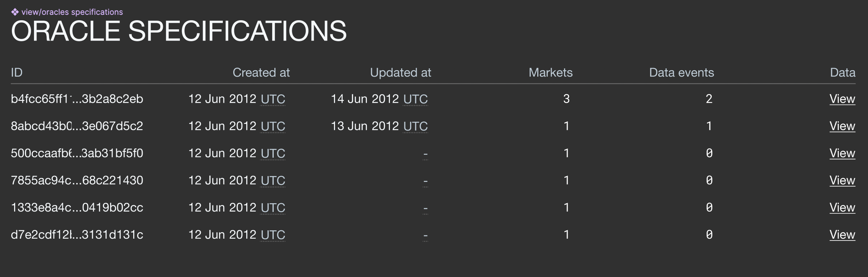868x277 pixels.
Task: Click the Oracle Specifications page title
Action: point(179,31)
